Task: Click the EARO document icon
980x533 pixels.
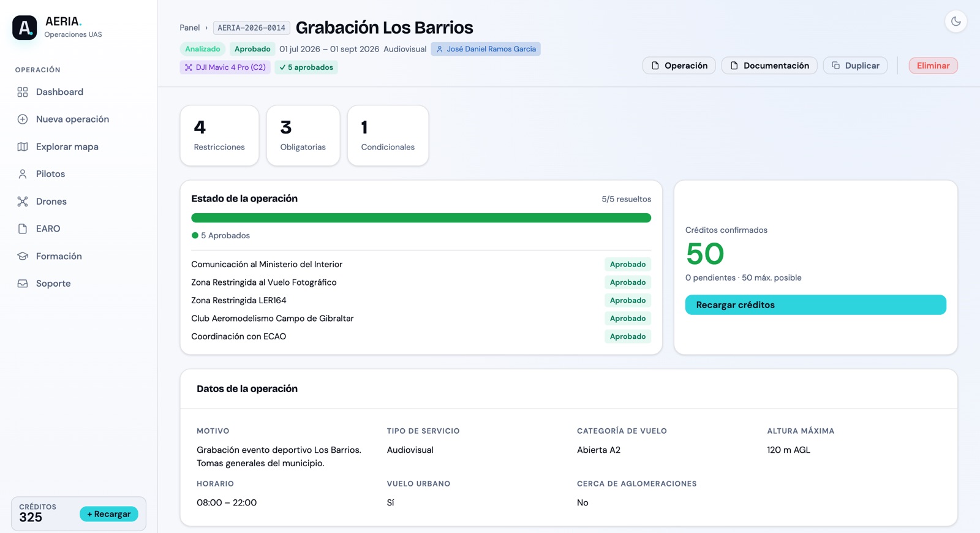Action: (23, 229)
